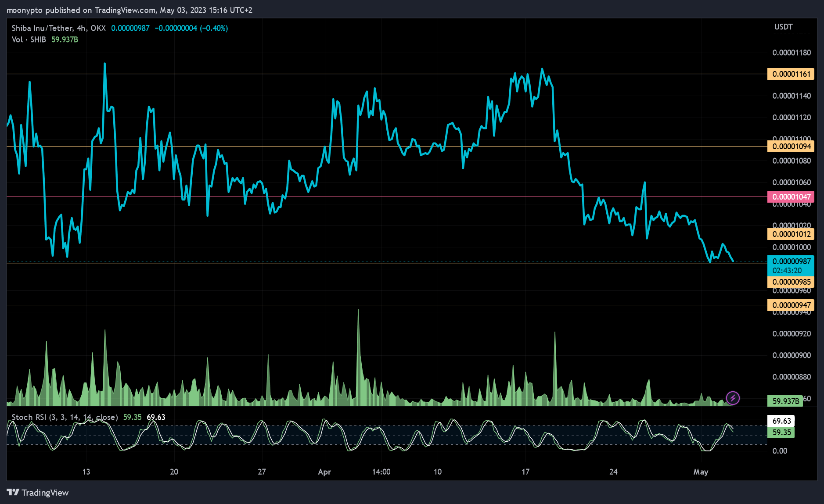Click the 13 date label on time axis
Screen dimensions: 824x504
pyautogui.click(x=86, y=472)
